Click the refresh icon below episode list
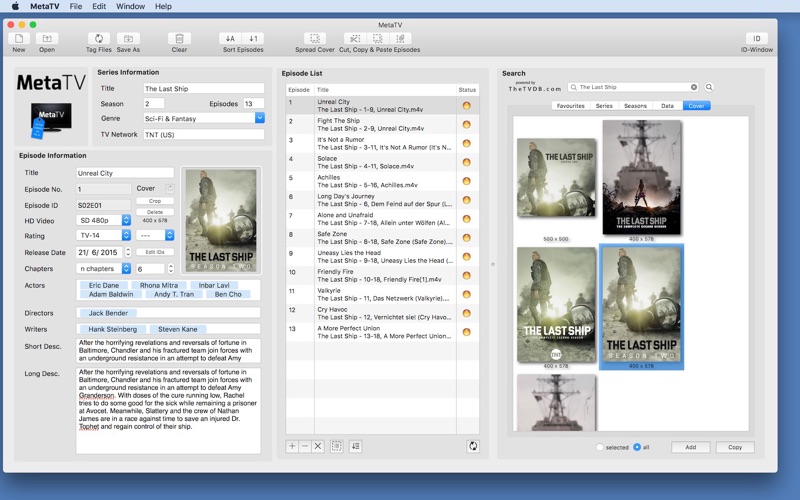Image resolution: width=800 pixels, height=500 pixels. coord(471,446)
